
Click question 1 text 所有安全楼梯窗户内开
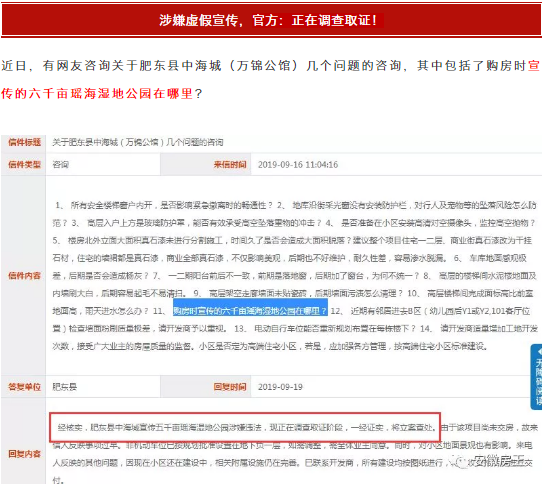pos(171,205)
